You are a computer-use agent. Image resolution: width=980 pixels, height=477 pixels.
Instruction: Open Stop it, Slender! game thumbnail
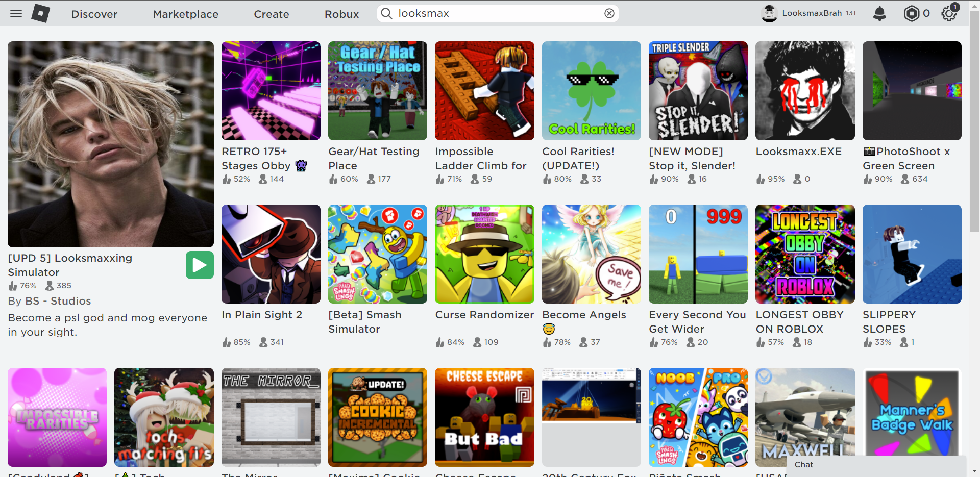(698, 91)
